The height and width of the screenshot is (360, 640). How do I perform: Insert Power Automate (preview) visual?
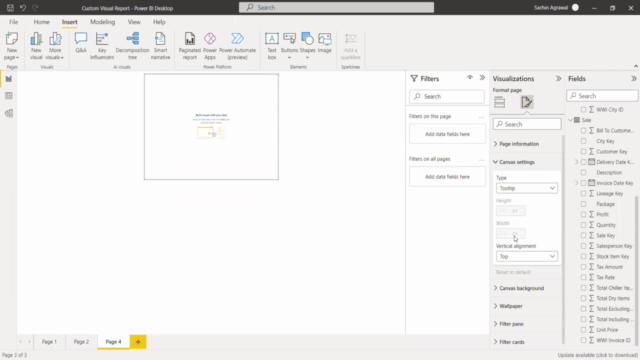(x=238, y=46)
